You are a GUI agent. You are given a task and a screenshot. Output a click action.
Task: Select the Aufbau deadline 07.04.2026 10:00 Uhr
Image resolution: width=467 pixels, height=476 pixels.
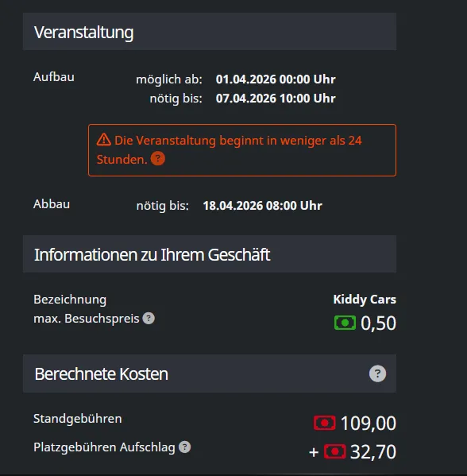click(276, 99)
